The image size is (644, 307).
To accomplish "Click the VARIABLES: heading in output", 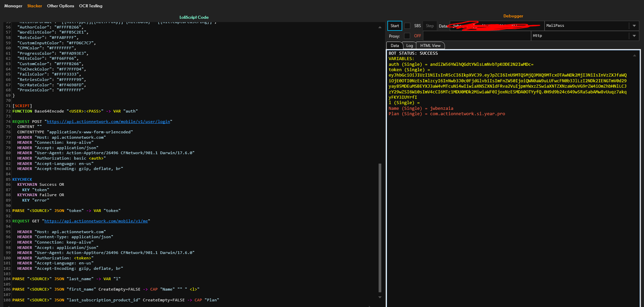I will tap(401, 59).
